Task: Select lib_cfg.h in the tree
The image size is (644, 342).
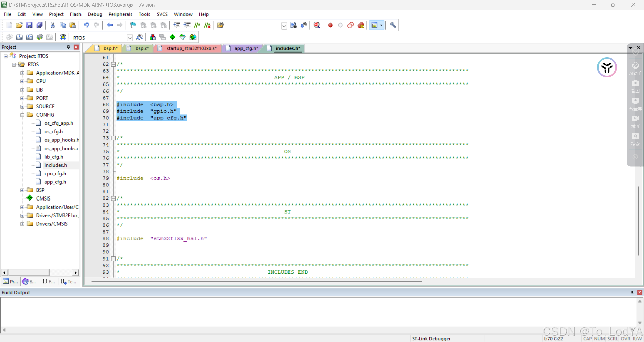Action: click(54, 157)
